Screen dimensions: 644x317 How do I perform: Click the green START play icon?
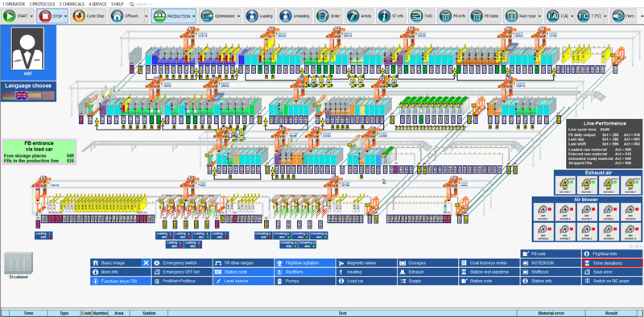(x=10, y=16)
